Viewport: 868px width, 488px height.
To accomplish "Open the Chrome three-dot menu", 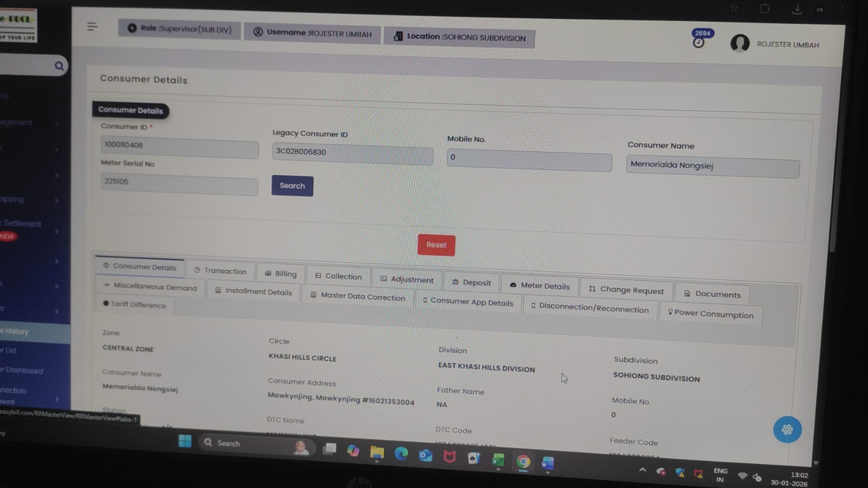I will tap(842, 10).
